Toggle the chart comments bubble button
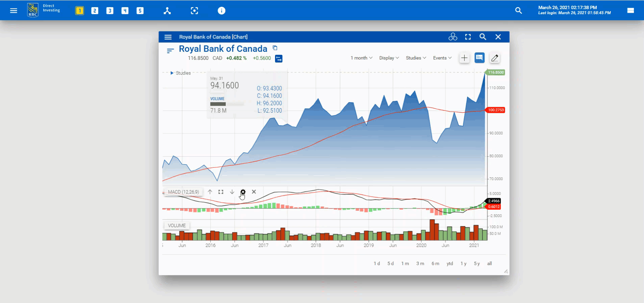 [x=479, y=58]
